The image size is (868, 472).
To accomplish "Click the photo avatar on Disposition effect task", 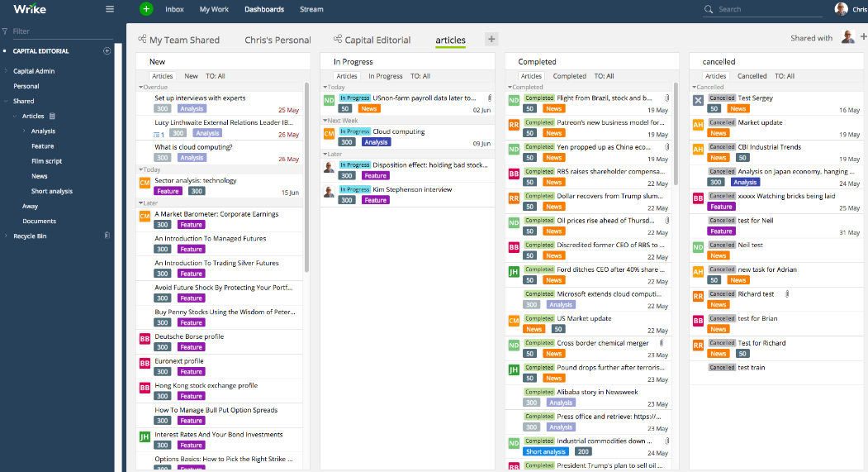I will coord(329,167).
